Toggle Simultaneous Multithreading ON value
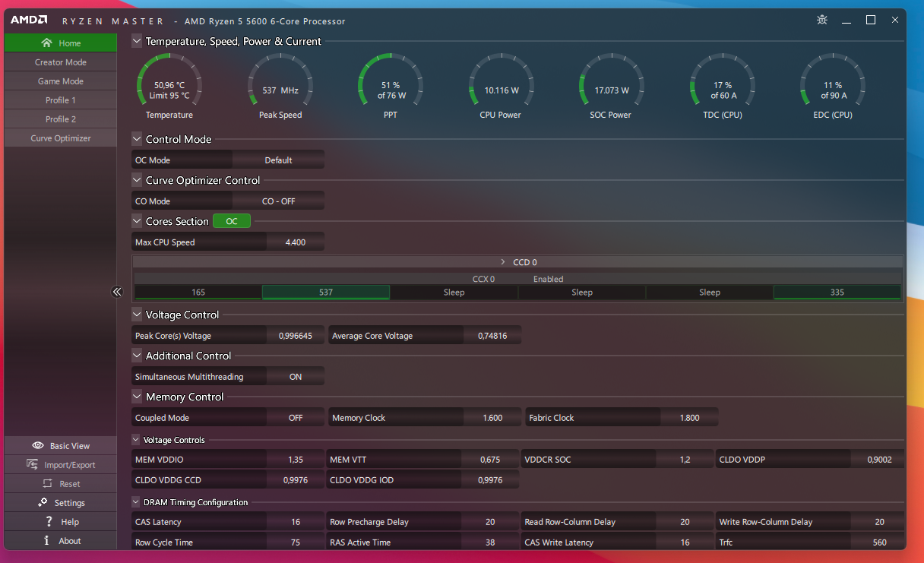Screen dimensions: 924x563 296,377
